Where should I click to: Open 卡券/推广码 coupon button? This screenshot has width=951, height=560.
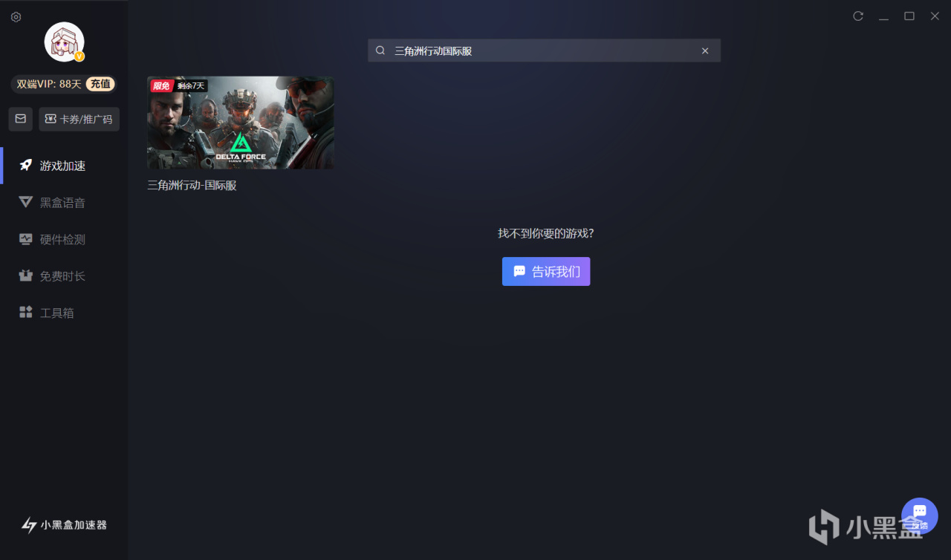(x=79, y=119)
